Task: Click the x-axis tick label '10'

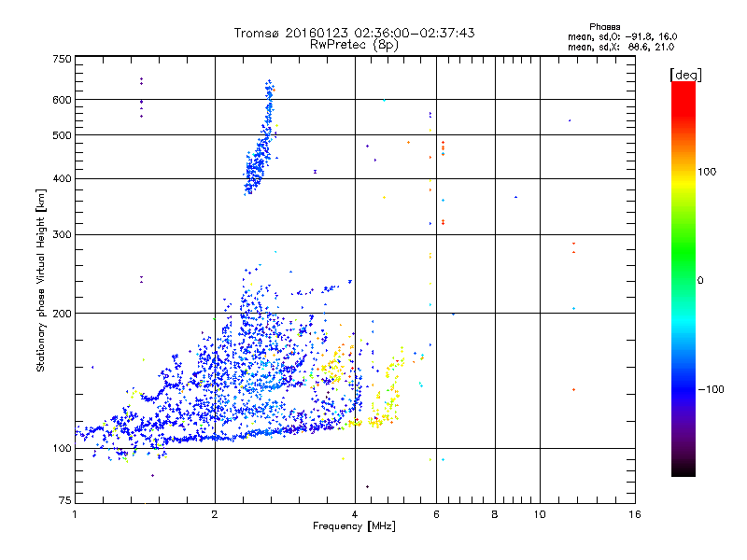Action: pos(540,514)
